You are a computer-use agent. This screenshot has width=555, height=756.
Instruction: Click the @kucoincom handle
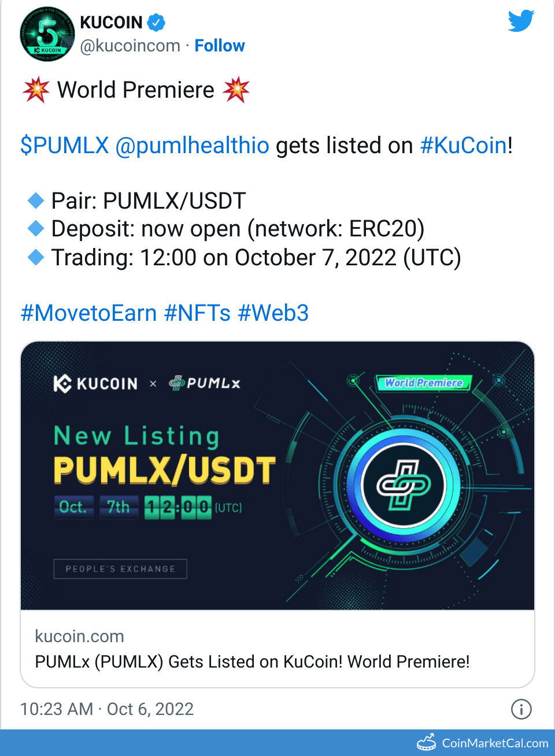coord(130,46)
